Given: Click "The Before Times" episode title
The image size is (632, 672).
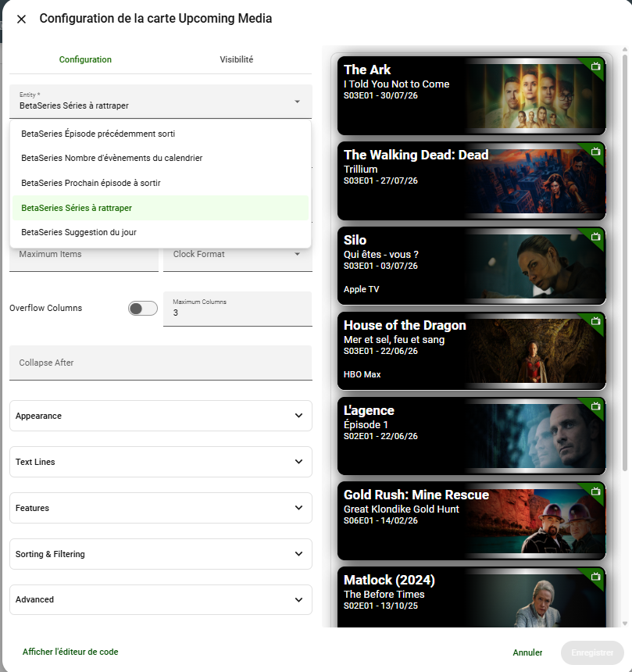Looking at the screenshot, I should pos(384,595).
